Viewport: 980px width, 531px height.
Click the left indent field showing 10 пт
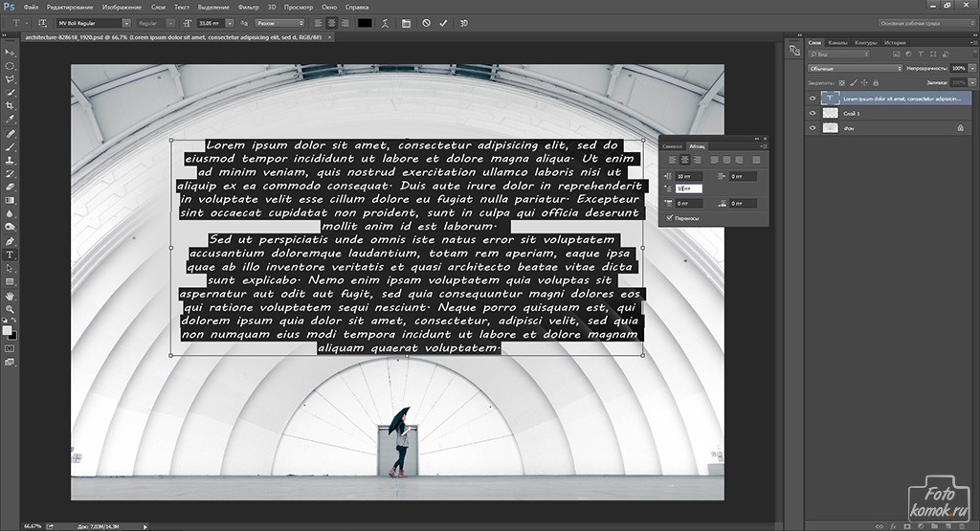[687, 176]
